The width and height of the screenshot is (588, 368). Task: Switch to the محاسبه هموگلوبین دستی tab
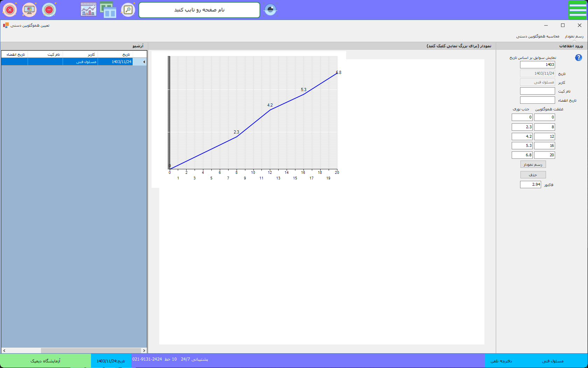[538, 36]
